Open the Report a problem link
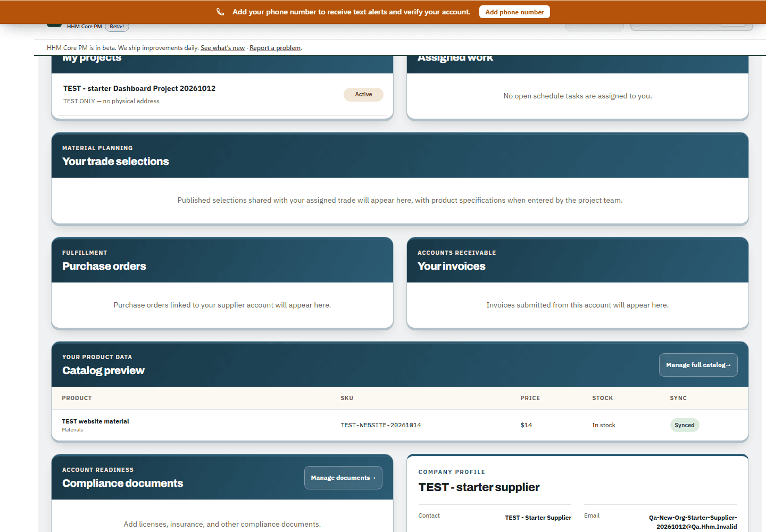Screen dimensions: 766x532 tap(275, 48)
